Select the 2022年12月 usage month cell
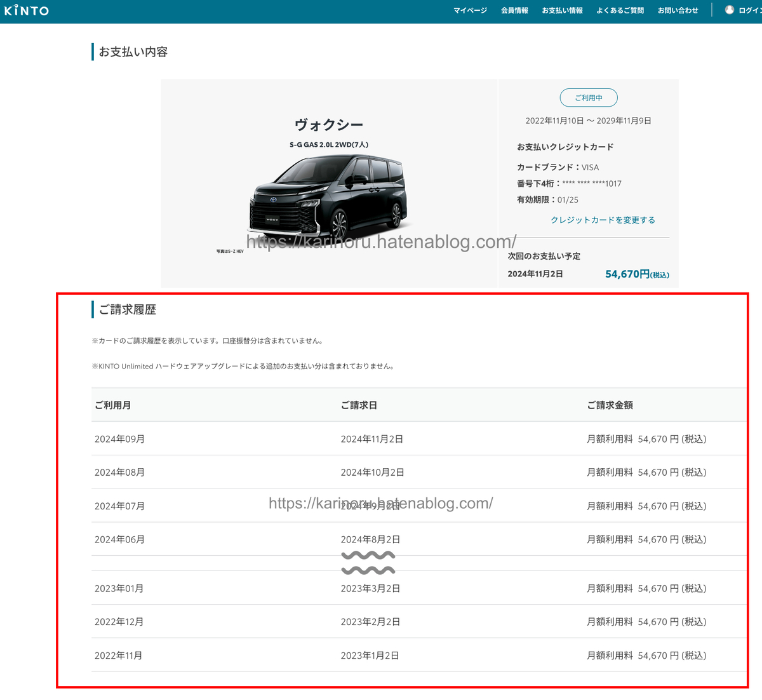The width and height of the screenshot is (762, 700). coord(119,622)
